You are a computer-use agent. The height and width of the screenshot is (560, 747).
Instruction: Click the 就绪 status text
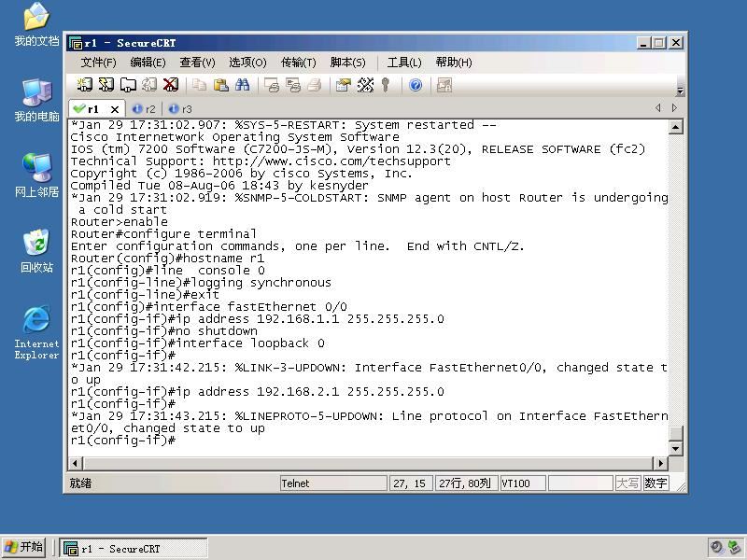[x=80, y=483]
